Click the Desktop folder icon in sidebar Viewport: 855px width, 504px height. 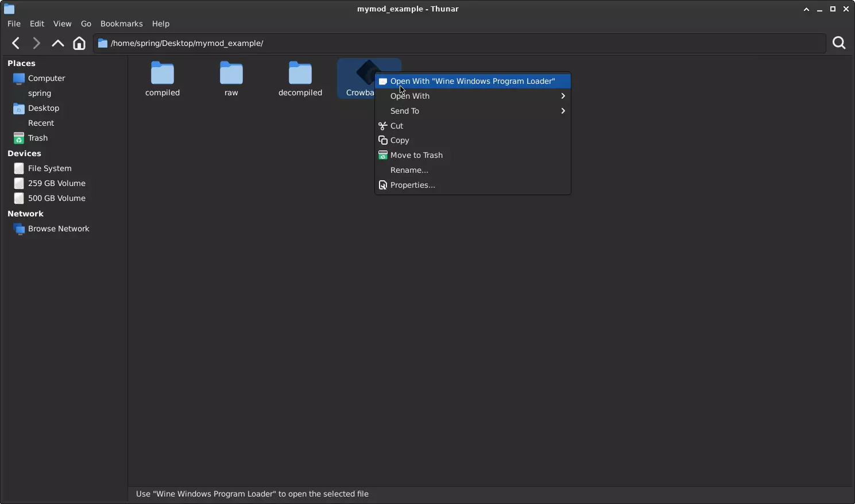coord(19,108)
